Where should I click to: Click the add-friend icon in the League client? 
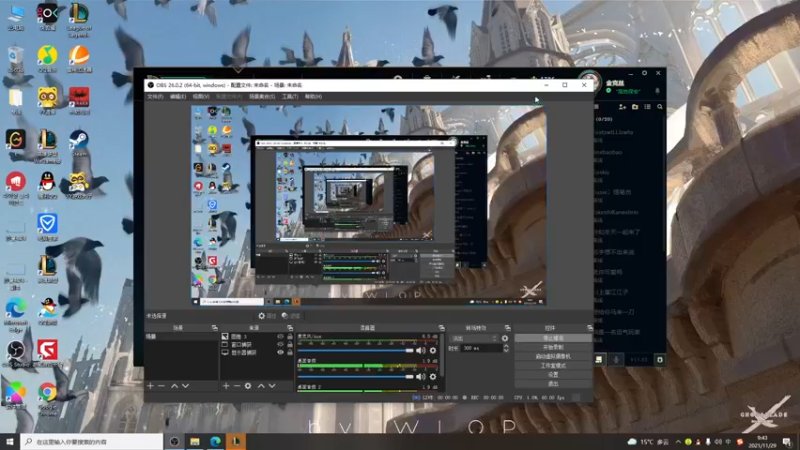point(622,107)
